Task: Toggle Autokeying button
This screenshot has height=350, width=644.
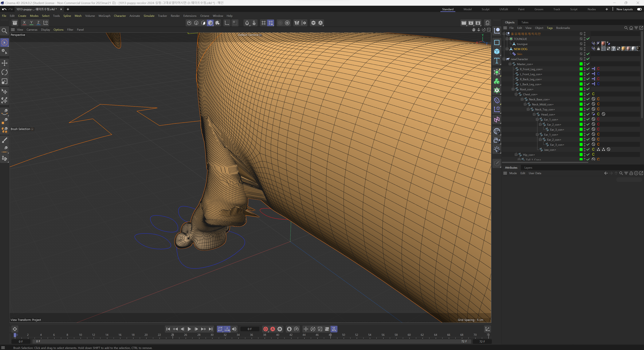Action: pyautogui.click(x=273, y=329)
